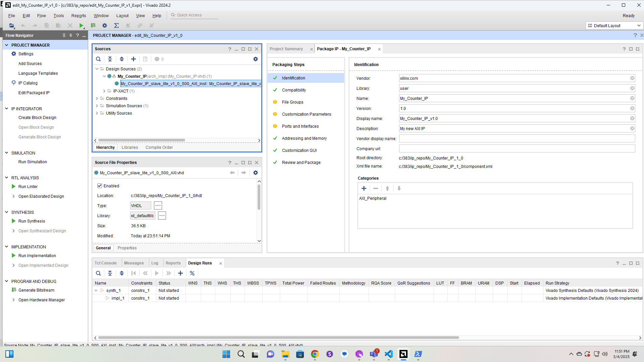The height and width of the screenshot is (362, 644).
Task: Generate Bitstream via the 01/10 toolbar icon
Action: point(93,25)
